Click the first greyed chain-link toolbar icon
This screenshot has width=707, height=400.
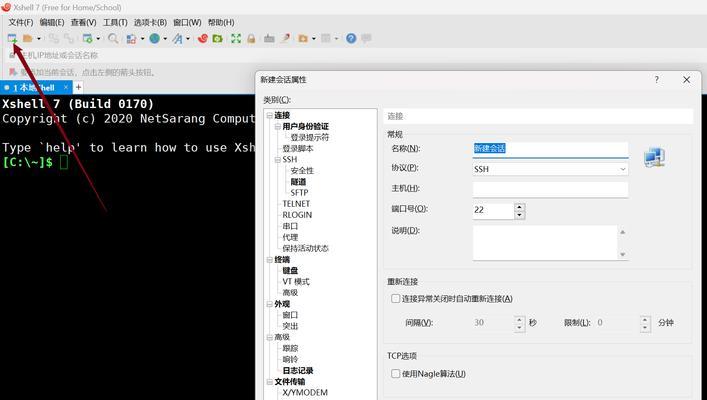(x=54, y=39)
